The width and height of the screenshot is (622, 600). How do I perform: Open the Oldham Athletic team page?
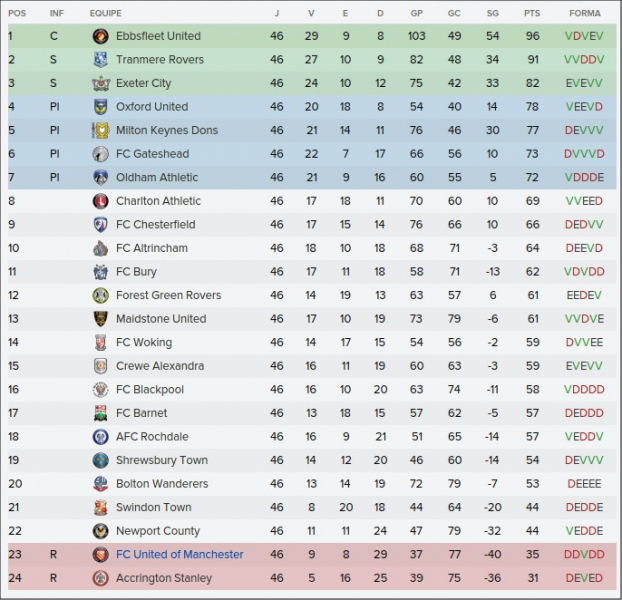157,177
